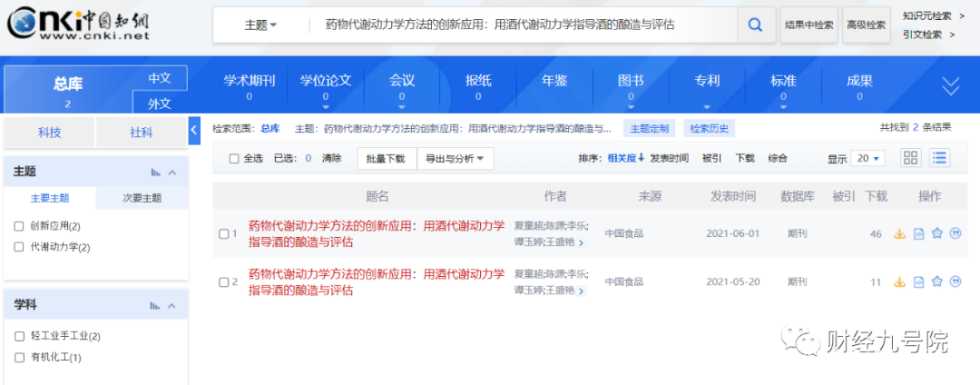
Task: Open HTML reading for the 2021-05-20 result
Action: [918, 281]
